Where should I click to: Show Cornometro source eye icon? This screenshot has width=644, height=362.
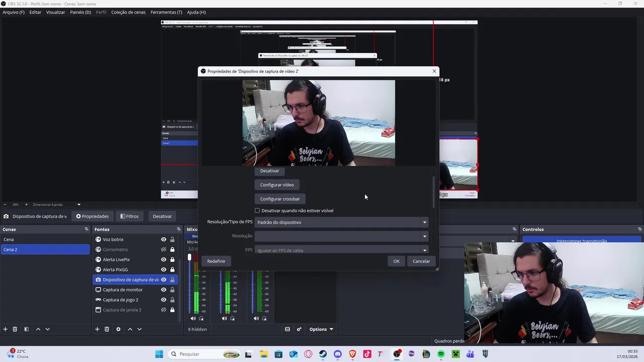164,249
